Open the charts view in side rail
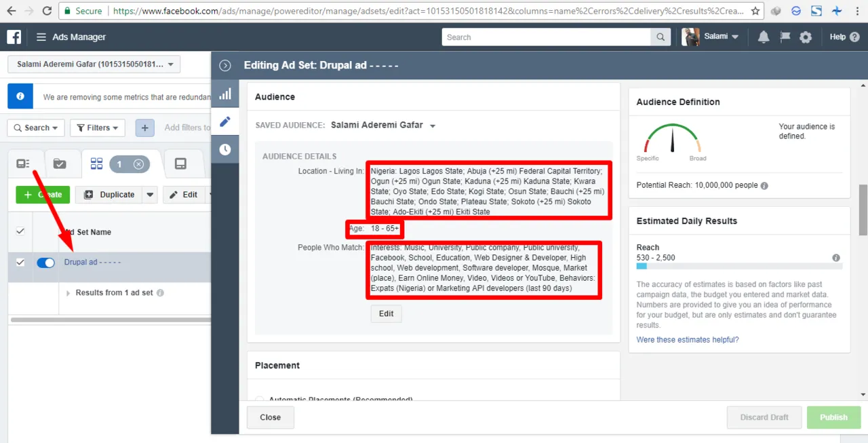The height and width of the screenshot is (443, 868). [x=225, y=94]
